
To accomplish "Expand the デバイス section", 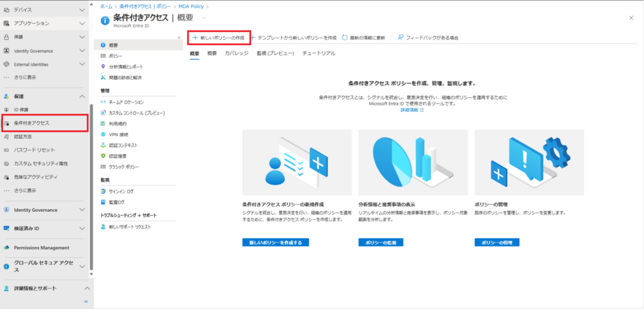I will [x=82, y=9].
